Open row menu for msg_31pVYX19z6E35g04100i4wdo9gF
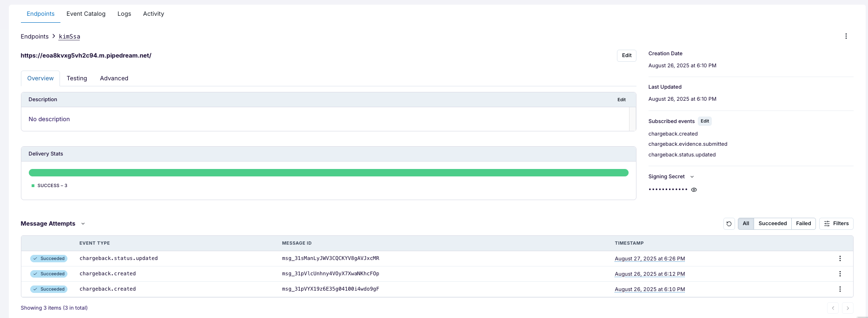868x318 pixels. [840, 289]
